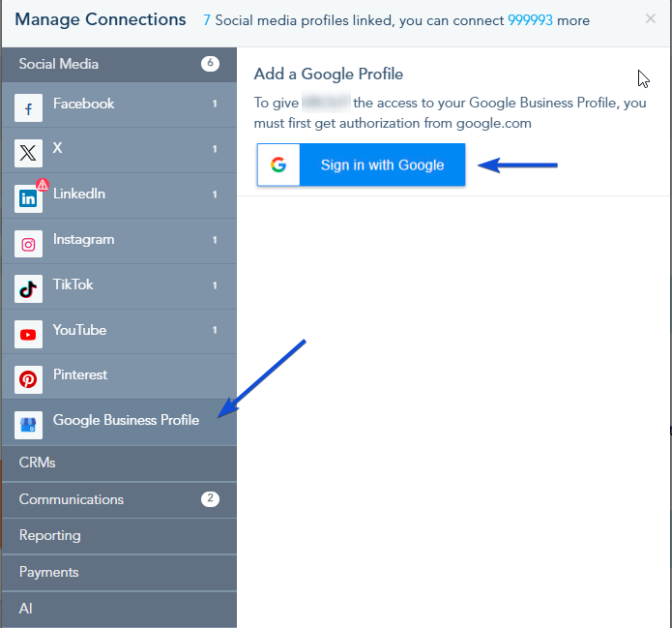The width and height of the screenshot is (672, 628).
Task: Click the Add a Google Profile heading
Action: (x=329, y=75)
